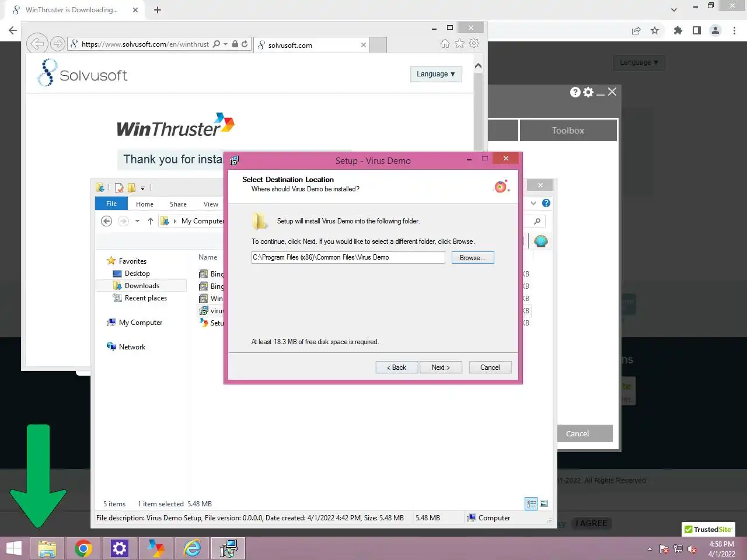Expand the Explorer ribbon chevron
Screen dimensions: 747x560
[x=533, y=203]
